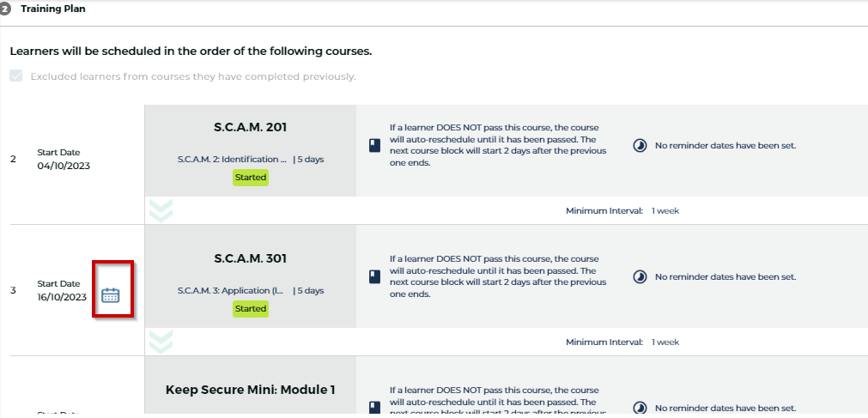Click the book icon in S.C.A.M. 201 row
This screenshot has width=868, height=418.
coord(374,146)
